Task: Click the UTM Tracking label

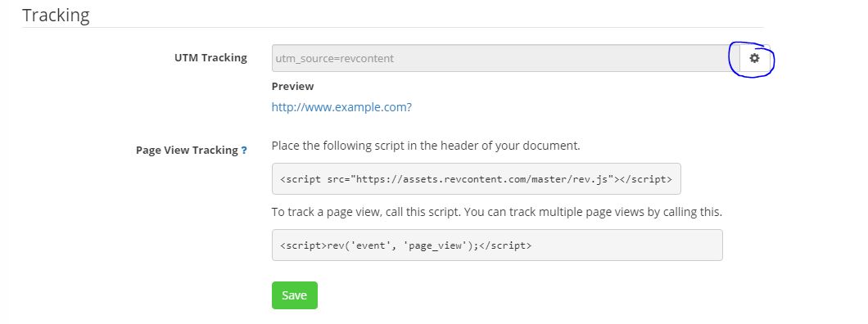Action: (x=210, y=57)
